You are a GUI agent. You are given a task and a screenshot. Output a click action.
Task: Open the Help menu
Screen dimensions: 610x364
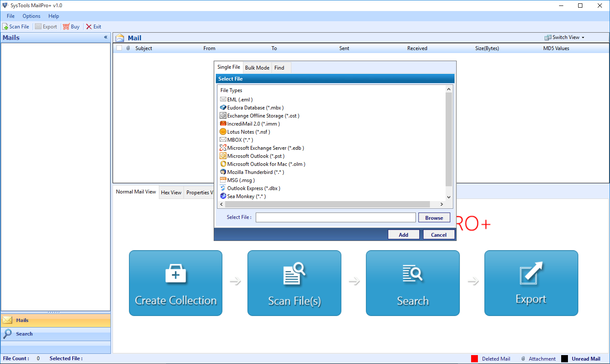pos(54,16)
